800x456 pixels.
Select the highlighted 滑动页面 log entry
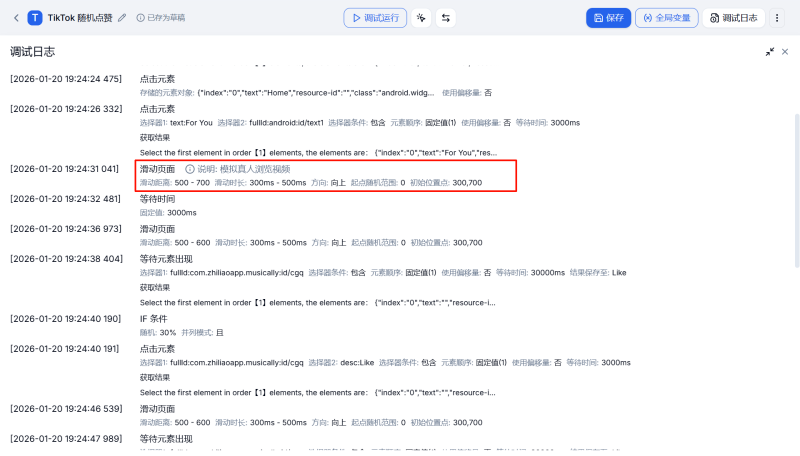click(158, 169)
